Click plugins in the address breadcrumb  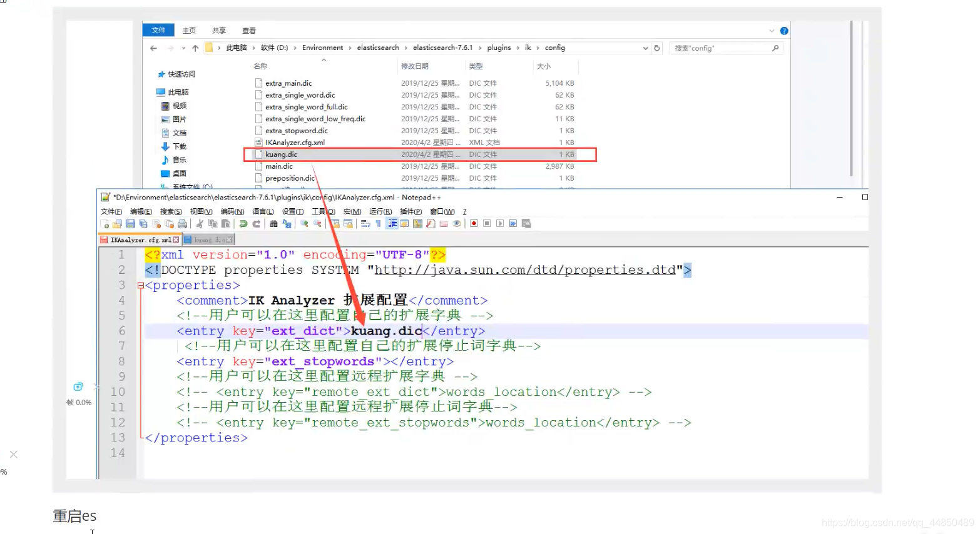click(499, 48)
